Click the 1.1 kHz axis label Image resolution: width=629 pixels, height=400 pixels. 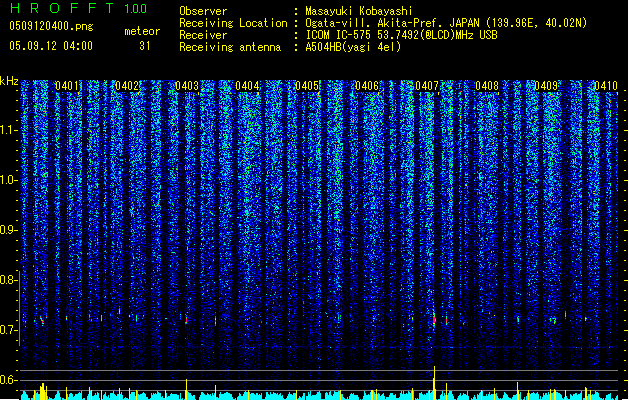point(9,130)
